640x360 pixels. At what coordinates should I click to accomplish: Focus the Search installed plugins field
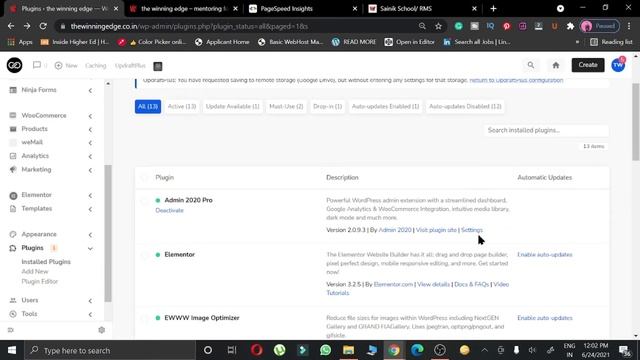546,130
